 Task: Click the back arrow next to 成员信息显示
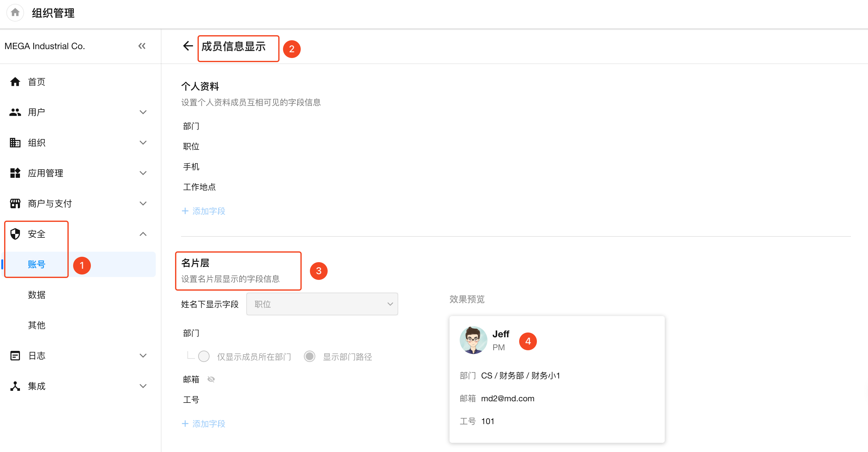[188, 46]
